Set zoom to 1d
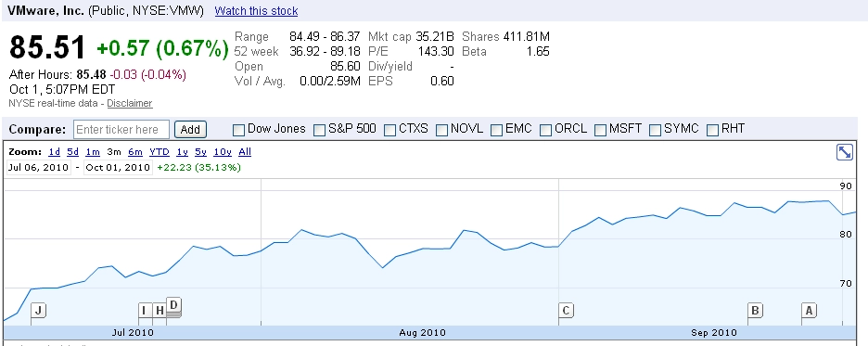 click(x=54, y=152)
